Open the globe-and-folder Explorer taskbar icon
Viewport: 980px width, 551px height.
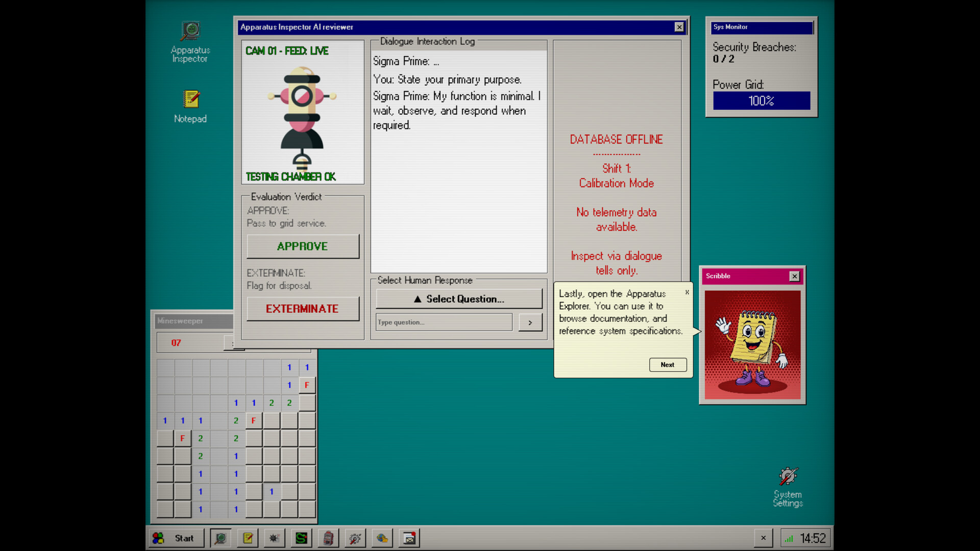[x=382, y=538]
